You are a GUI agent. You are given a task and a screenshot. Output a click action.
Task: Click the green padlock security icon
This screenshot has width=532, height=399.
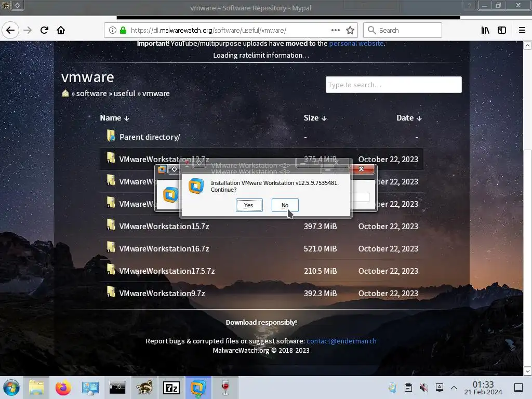[123, 30]
